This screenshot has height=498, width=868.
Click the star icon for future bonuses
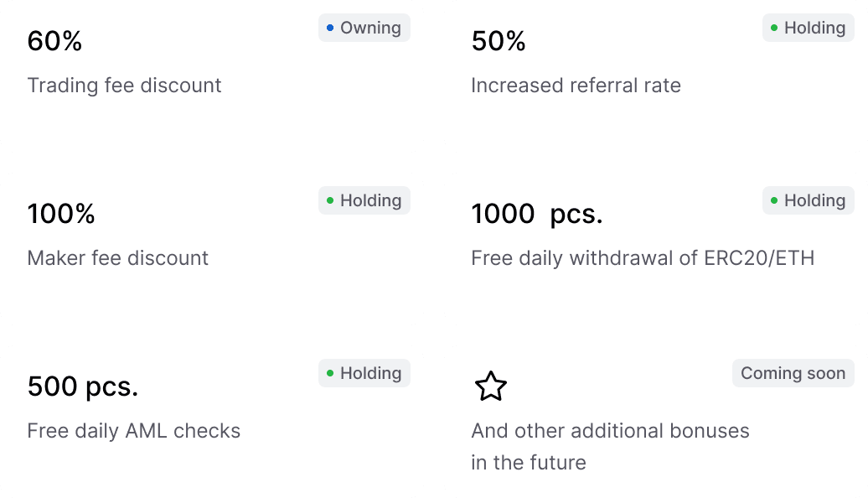[491, 386]
